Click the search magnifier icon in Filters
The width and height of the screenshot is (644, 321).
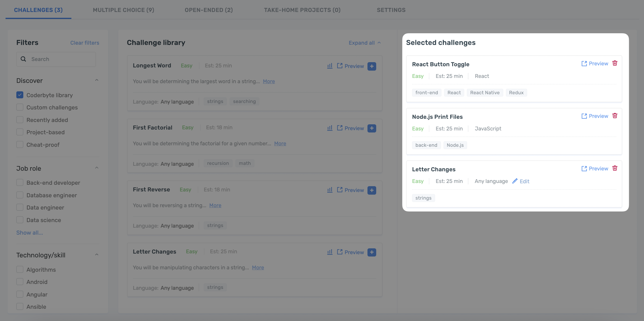[x=23, y=59]
